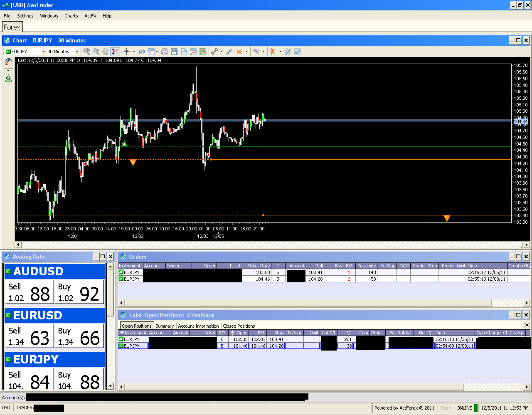Select the Open Positions tab
Viewport: 532px width, 415px height.
pyautogui.click(x=137, y=326)
